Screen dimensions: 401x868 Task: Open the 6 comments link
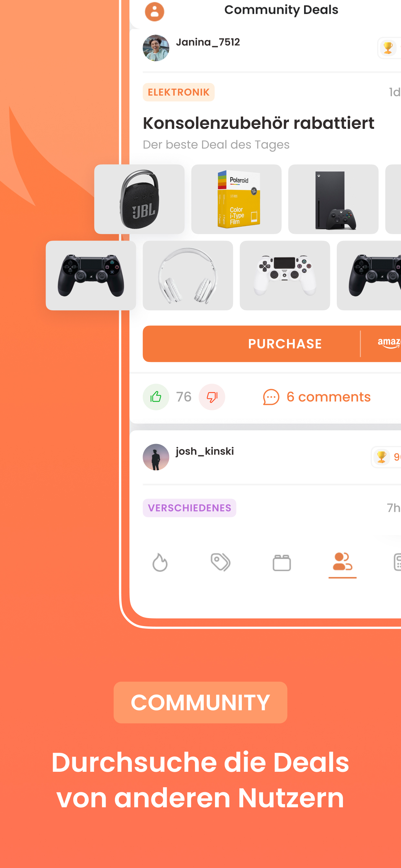tap(328, 397)
